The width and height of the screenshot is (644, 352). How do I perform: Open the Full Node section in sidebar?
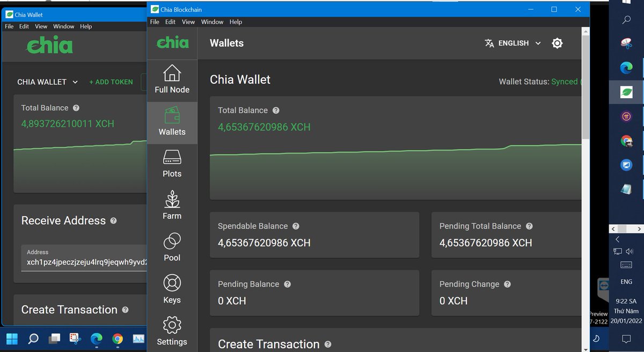click(172, 79)
